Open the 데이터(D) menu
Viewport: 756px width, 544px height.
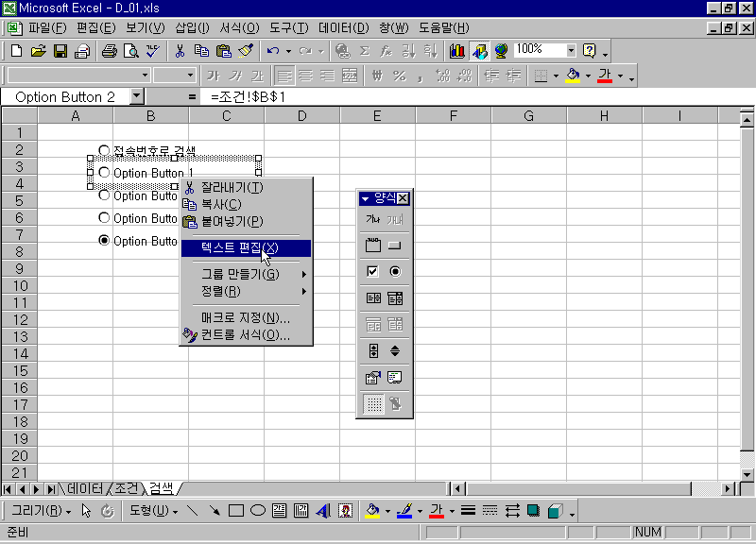343,28
